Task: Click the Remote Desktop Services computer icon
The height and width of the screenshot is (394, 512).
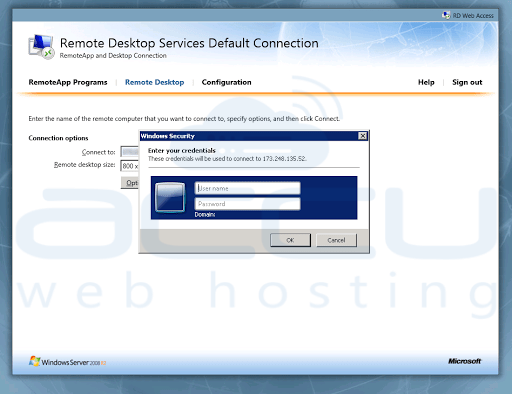Action: (x=41, y=47)
